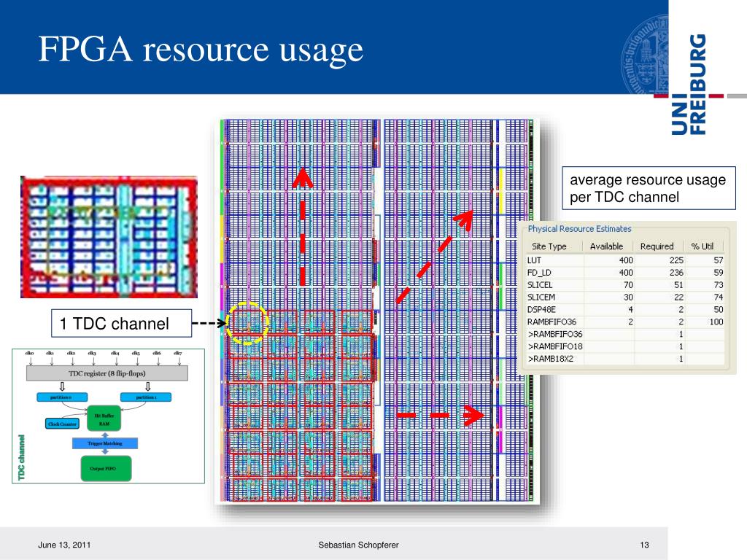The width and height of the screenshot is (747, 560).
Task: Click the LUT utilization value '57'
Action: pyautogui.click(x=719, y=260)
